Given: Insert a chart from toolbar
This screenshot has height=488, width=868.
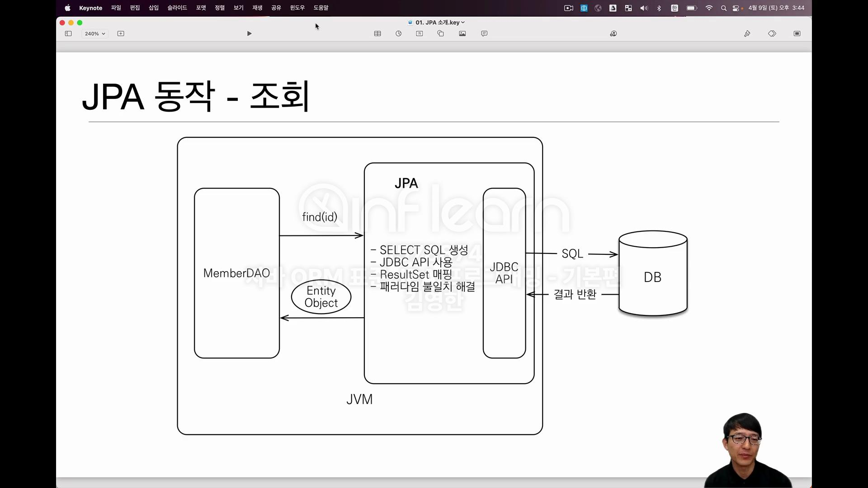Looking at the screenshot, I should (398, 33).
